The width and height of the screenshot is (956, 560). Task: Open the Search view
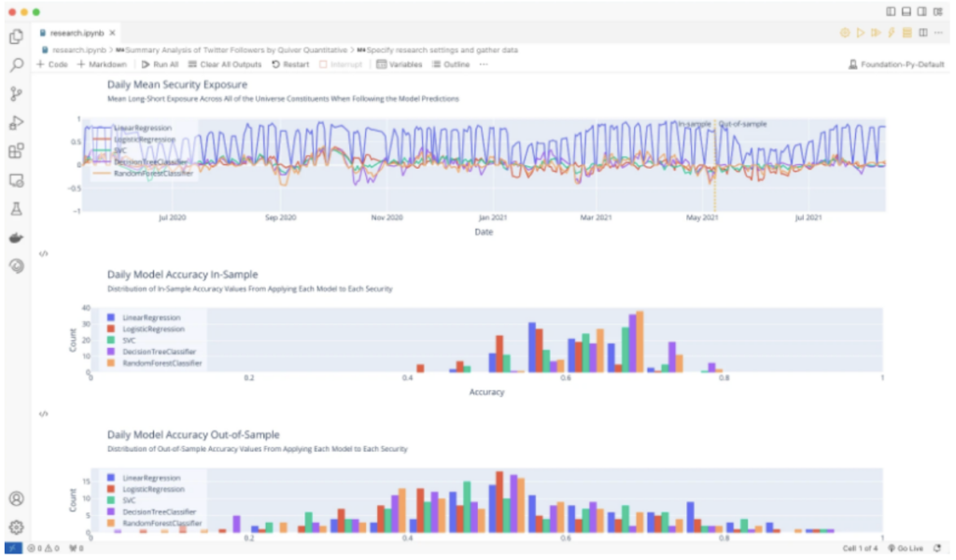tap(16, 65)
